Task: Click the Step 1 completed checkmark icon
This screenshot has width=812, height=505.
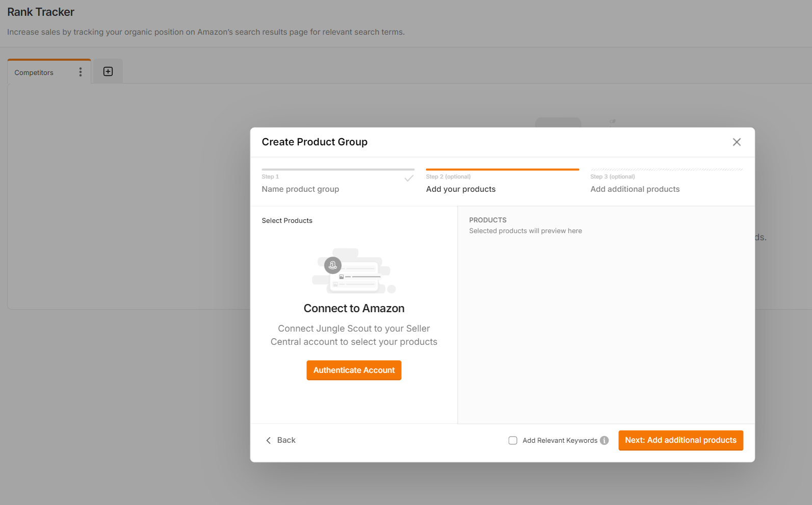Action: (x=409, y=179)
